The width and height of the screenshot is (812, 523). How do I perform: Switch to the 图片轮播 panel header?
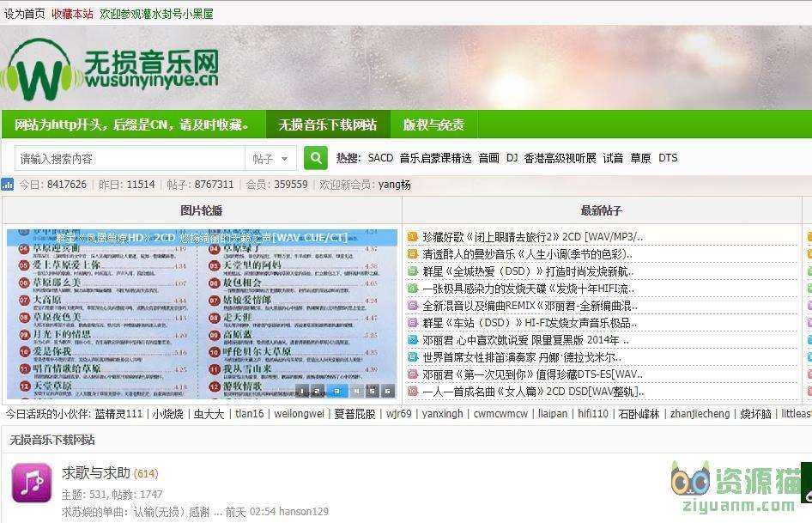[202, 210]
